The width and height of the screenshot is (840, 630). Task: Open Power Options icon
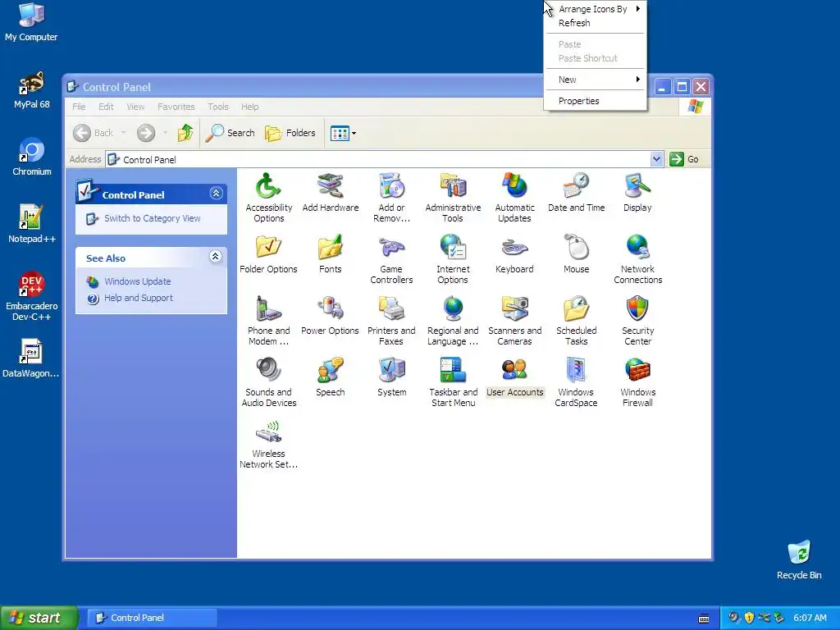[x=330, y=315]
